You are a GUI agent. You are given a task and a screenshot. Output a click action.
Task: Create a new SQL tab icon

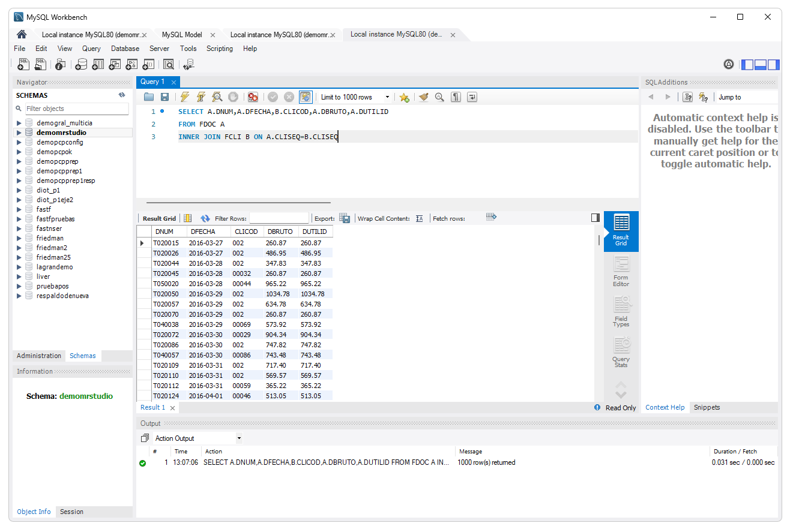click(x=23, y=64)
